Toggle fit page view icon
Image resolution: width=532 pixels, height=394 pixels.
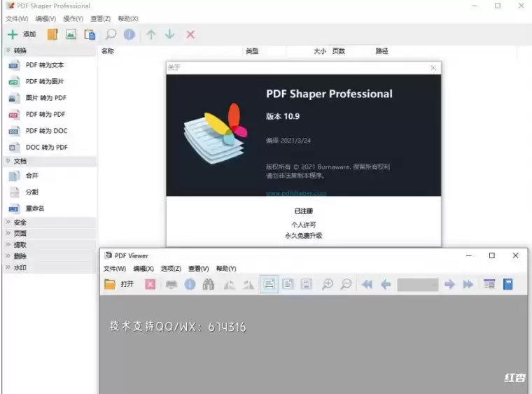click(x=288, y=284)
